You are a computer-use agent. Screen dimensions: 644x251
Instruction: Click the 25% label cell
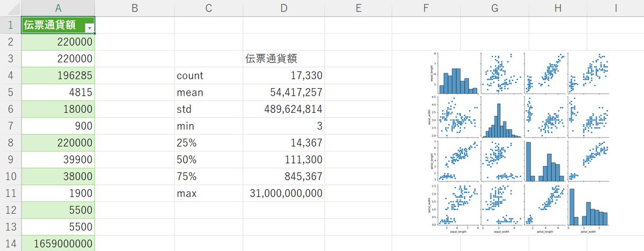(x=209, y=142)
